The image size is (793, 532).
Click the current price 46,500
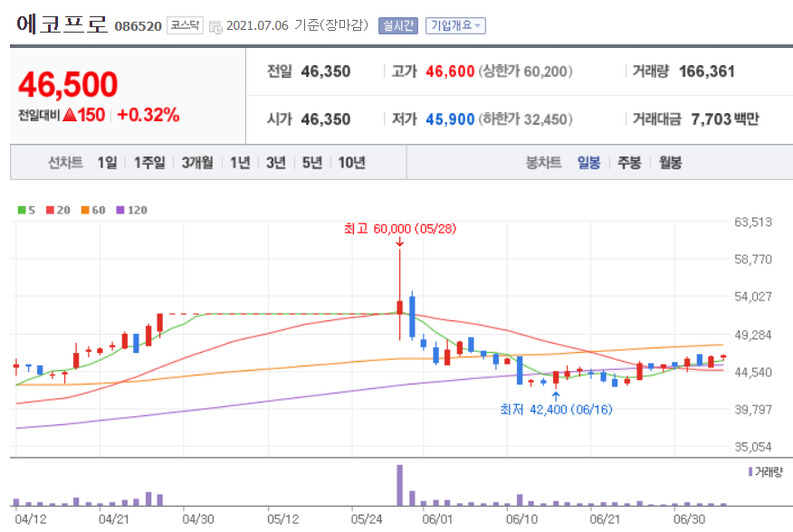(68, 84)
